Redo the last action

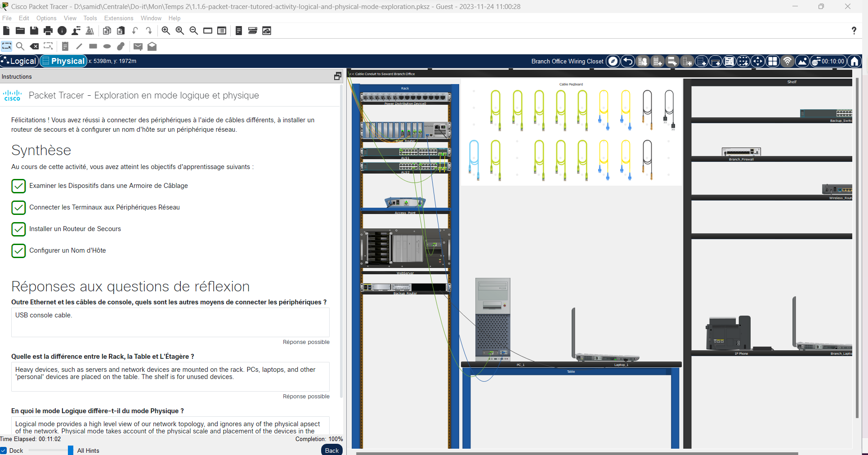point(149,31)
